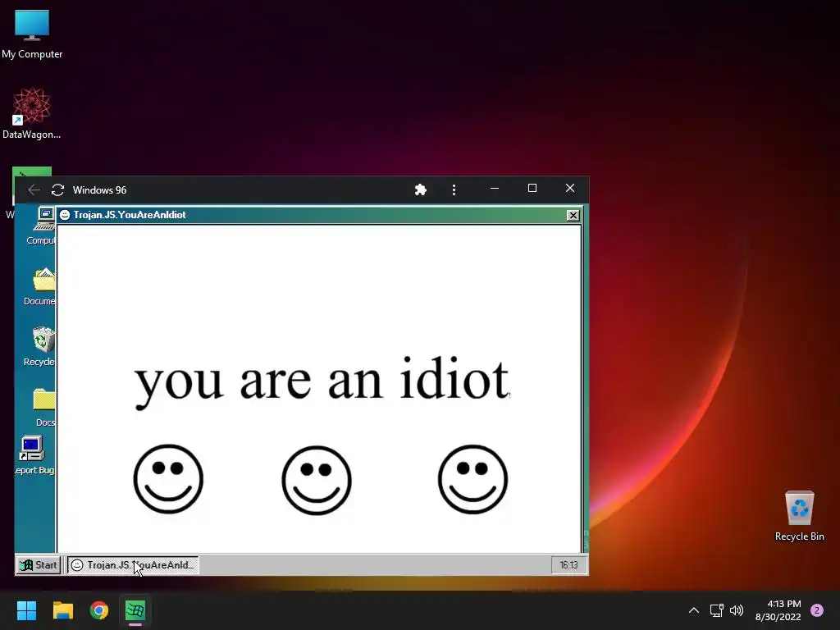Reload the Windows 96 app page

pyautogui.click(x=58, y=190)
